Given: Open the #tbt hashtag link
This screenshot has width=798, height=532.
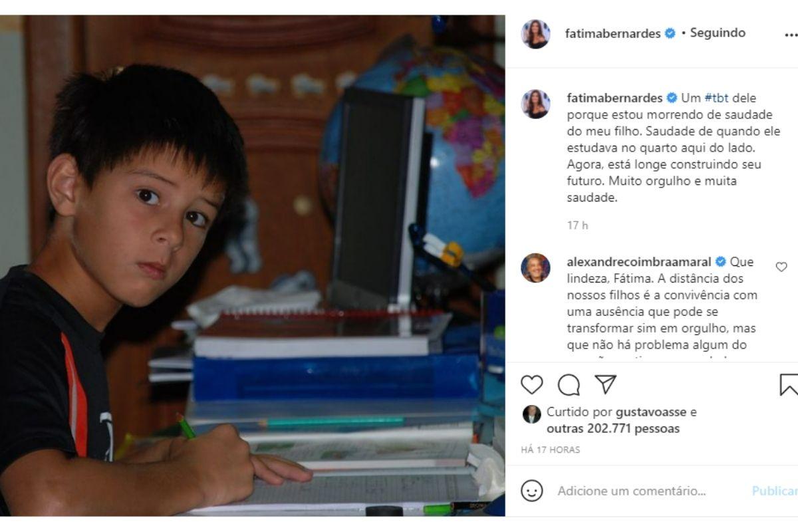Looking at the screenshot, I should [x=716, y=98].
